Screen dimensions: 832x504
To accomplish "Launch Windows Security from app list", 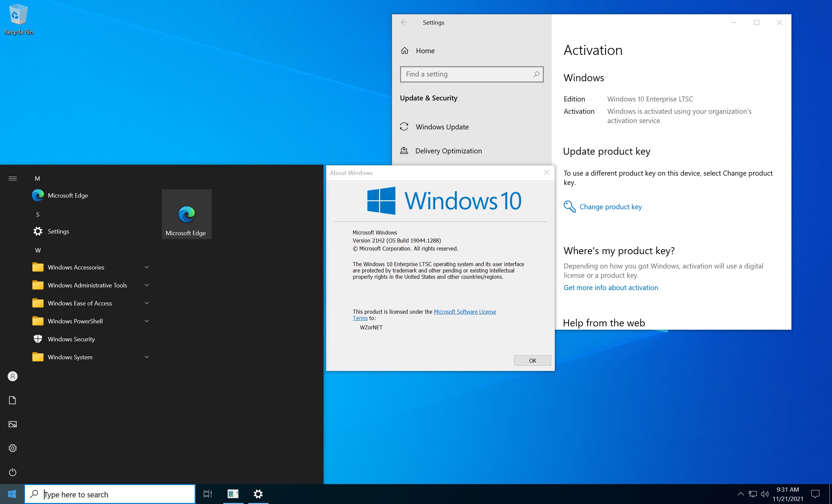I will pos(71,339).
